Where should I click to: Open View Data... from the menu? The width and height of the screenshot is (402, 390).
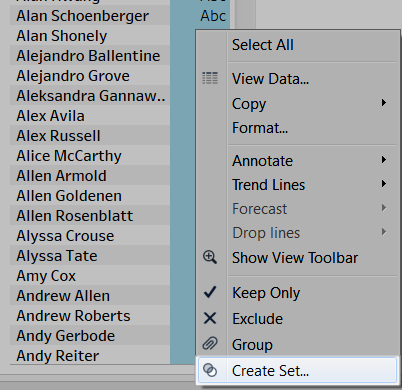pyautogui.click(x=270, y=79)
